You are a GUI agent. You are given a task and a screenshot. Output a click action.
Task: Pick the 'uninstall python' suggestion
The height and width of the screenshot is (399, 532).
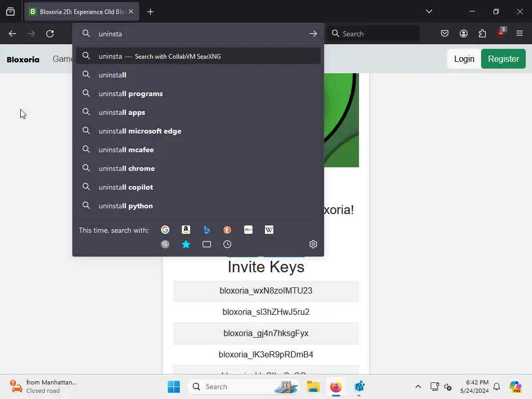coord(198,206)
